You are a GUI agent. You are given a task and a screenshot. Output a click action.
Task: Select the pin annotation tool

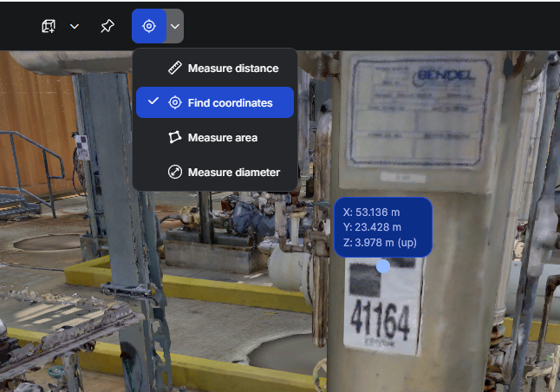coord(107,26)
